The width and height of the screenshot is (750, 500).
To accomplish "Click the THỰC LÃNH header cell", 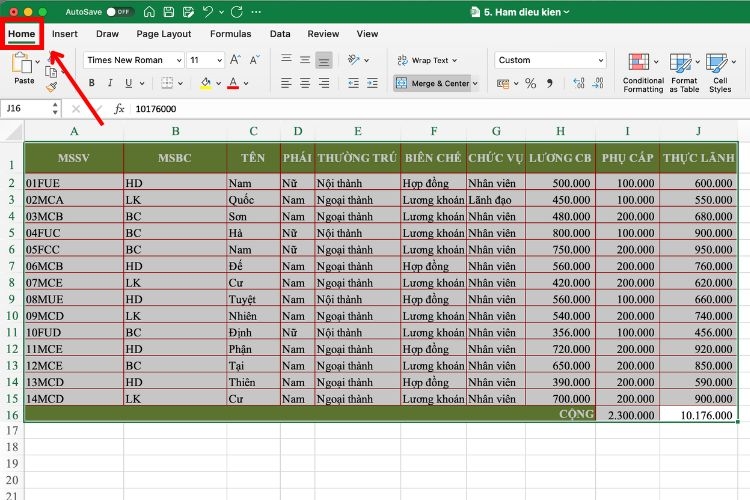I will [699, 157].
